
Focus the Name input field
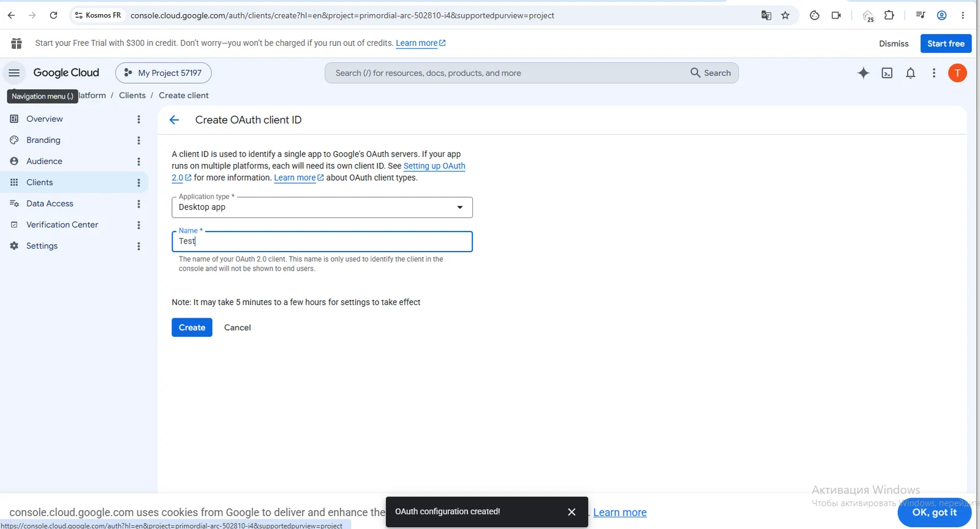(322, 241)
